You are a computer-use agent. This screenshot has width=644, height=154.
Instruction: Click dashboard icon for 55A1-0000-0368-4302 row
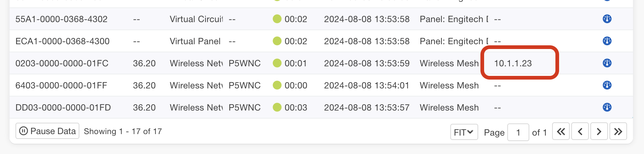point(607,19)
